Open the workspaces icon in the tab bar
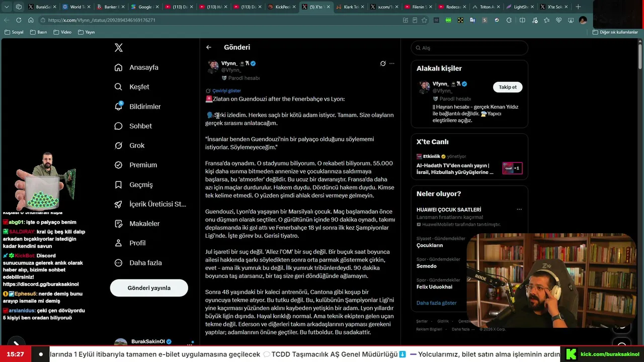Image resolution: width=644 pixels, height=362 pixels. coord(19,7)
